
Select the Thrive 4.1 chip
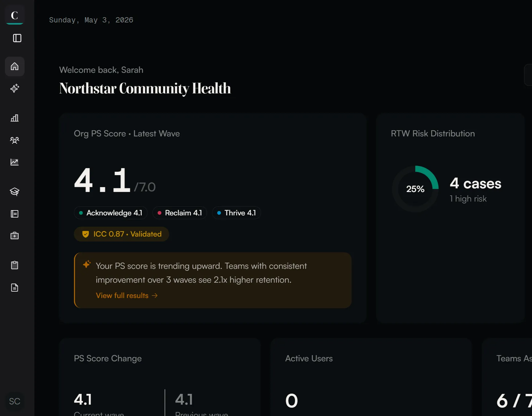click(237, 213)
